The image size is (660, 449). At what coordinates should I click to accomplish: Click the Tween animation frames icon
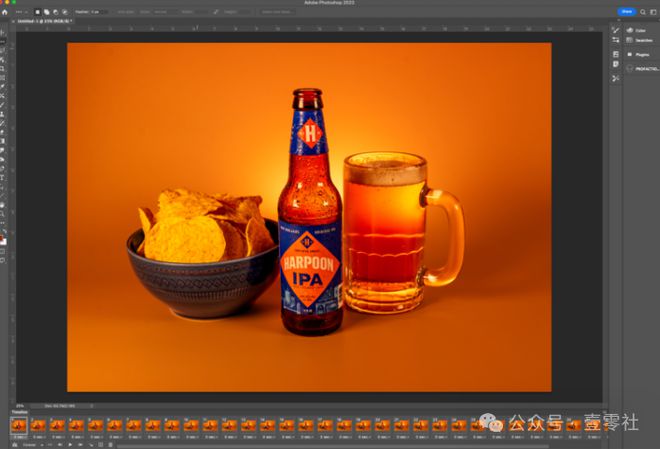90,445
